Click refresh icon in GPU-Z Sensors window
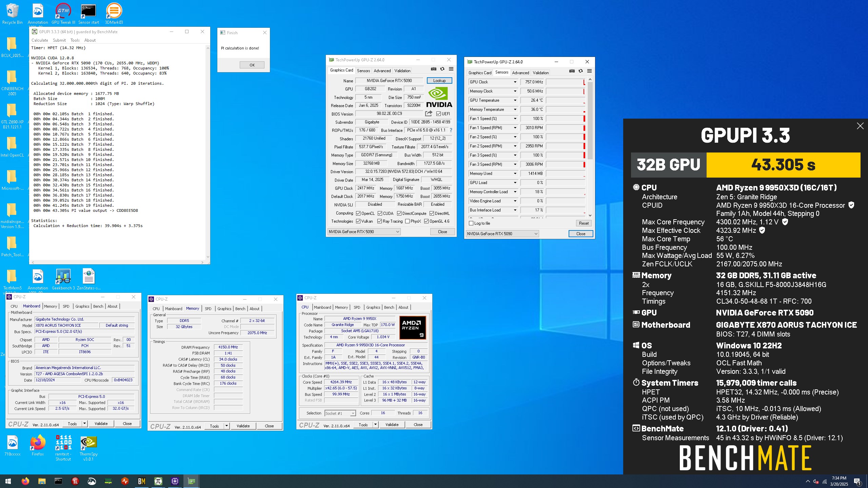 tap(580, 71)
